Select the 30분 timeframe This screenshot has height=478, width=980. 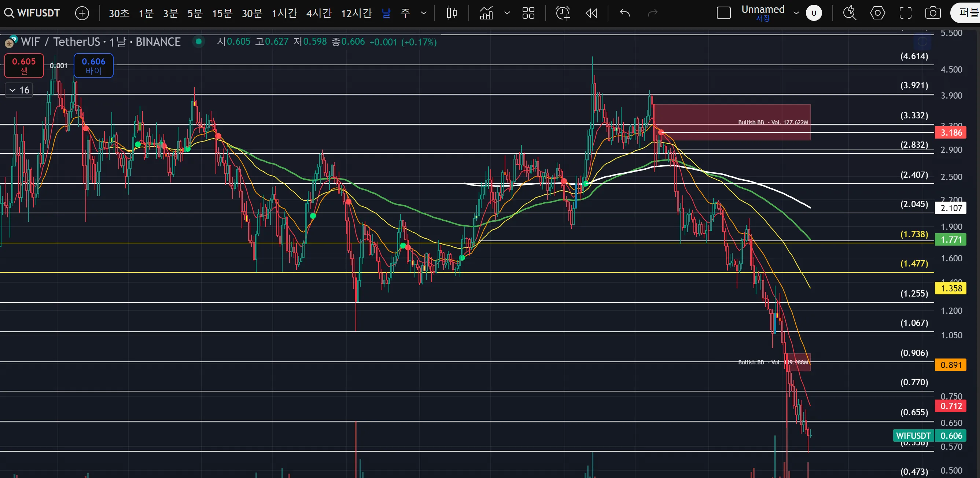tap(252, 13)
